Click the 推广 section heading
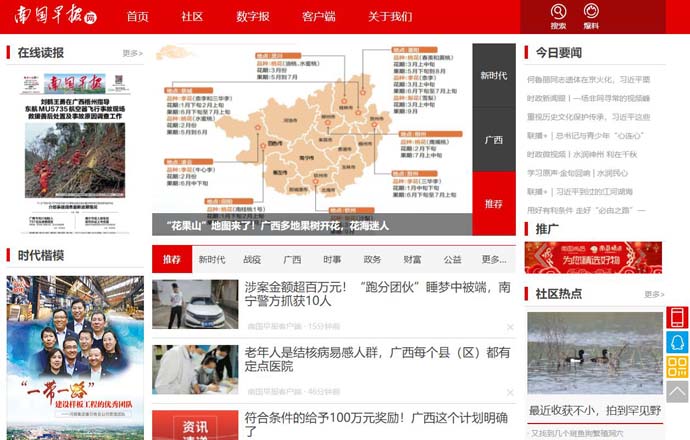The height and width of the screenshot is (440, 690). 547,229
